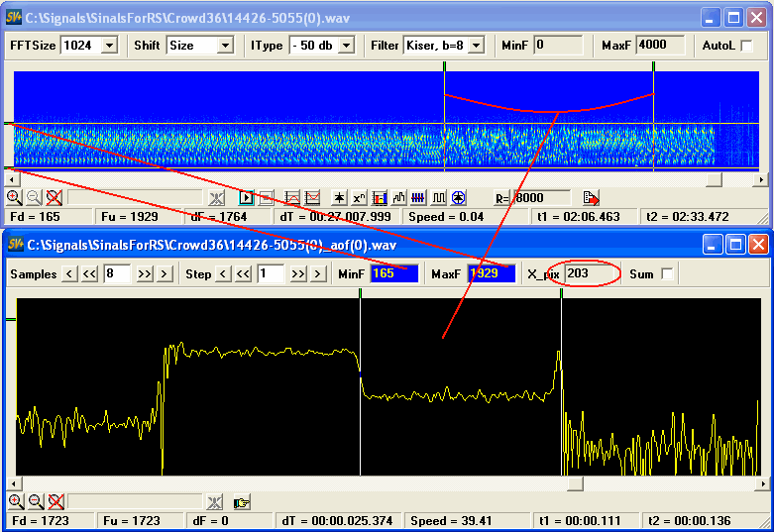Click the play icon in top window toolbar
This screenshot has height=532, width=774.
coord(247,197)
